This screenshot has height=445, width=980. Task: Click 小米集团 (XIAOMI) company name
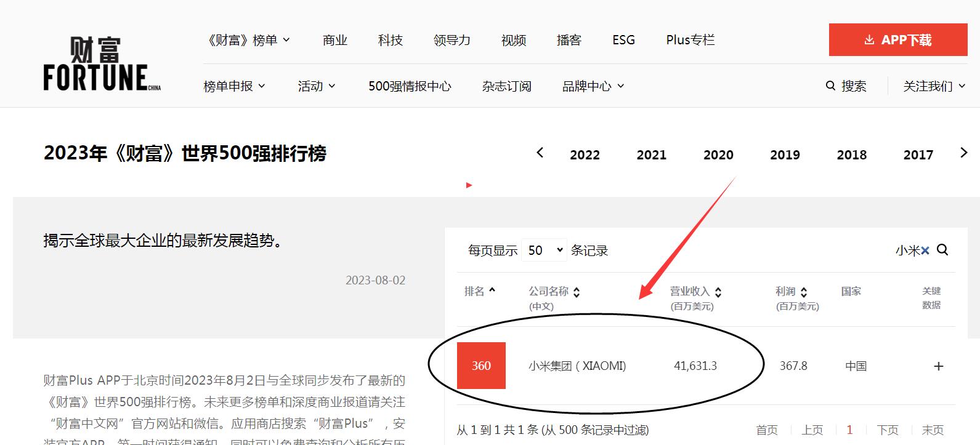tap(577, 366)
